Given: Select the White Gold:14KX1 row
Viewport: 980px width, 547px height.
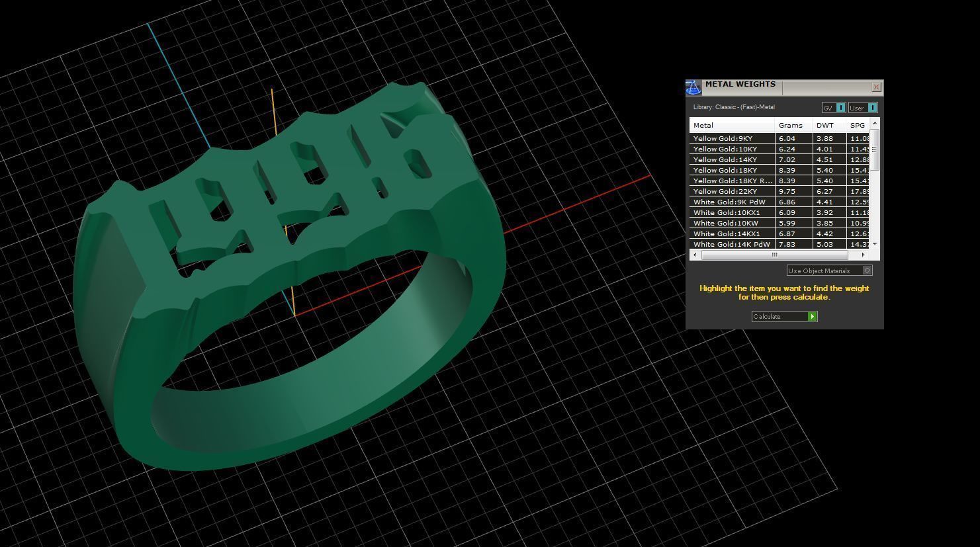Looking at the screenshot, I should tap(780, 233).
